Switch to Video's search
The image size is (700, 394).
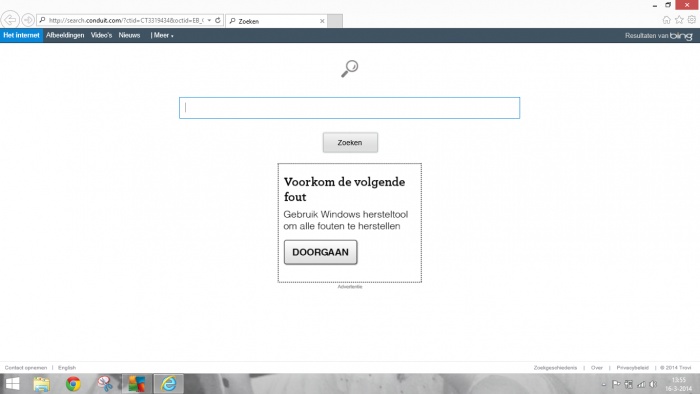coord(101,35)
